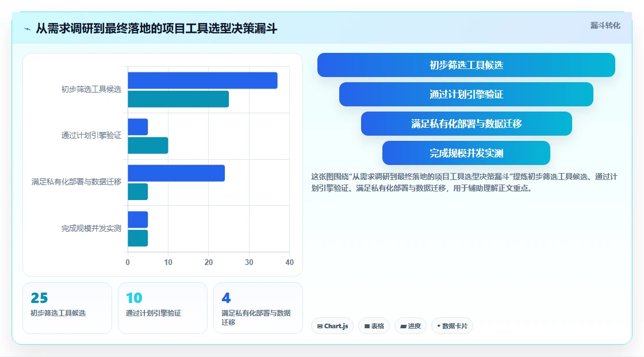This screenshot has width=644, height=357.
Task: Click the x-axis tick value 30
Action: click(x=249, y=262)
